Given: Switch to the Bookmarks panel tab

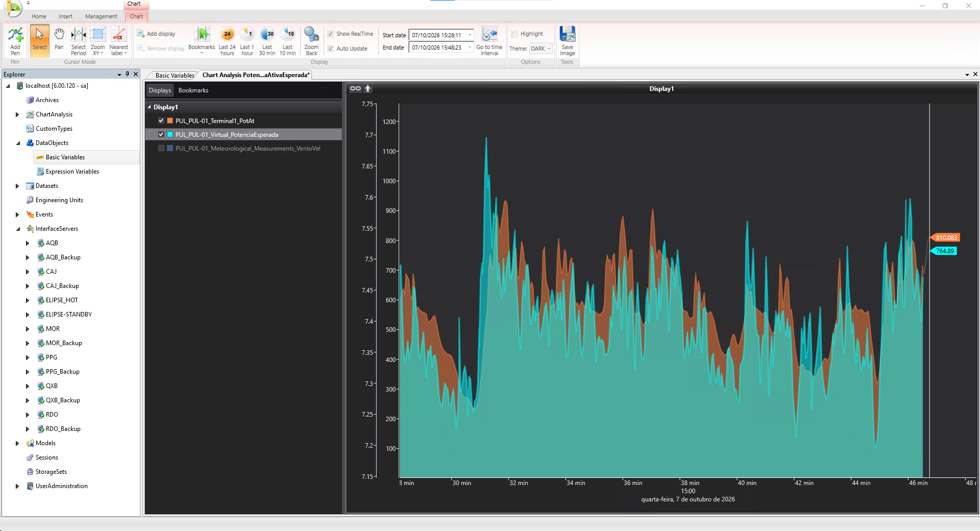Looking at the screenshot, I should [193, 90].
